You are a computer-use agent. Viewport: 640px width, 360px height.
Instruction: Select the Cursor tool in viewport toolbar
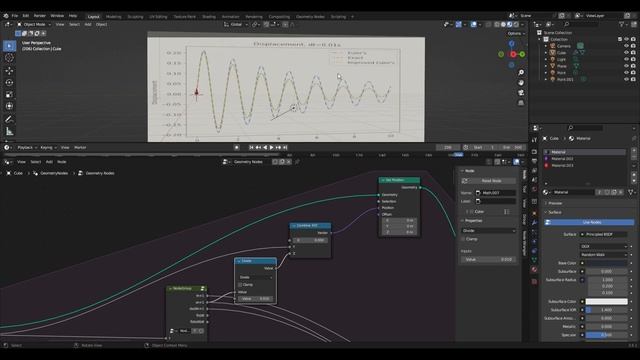click(9, 58)
